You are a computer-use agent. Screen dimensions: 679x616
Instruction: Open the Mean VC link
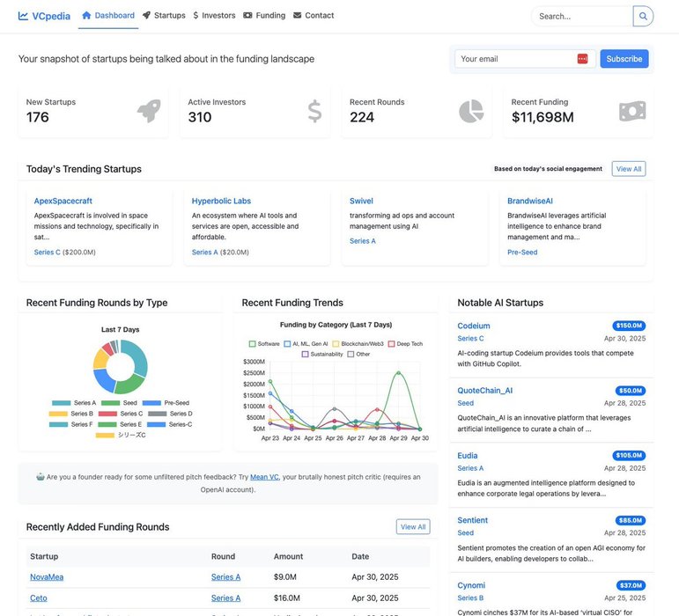click(x=264, y=477)
